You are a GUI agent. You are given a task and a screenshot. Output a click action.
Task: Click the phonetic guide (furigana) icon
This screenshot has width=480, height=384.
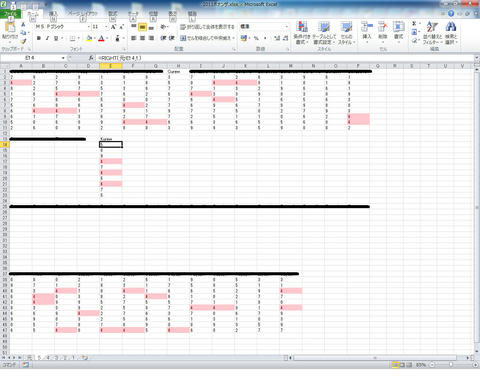point(117,38)
